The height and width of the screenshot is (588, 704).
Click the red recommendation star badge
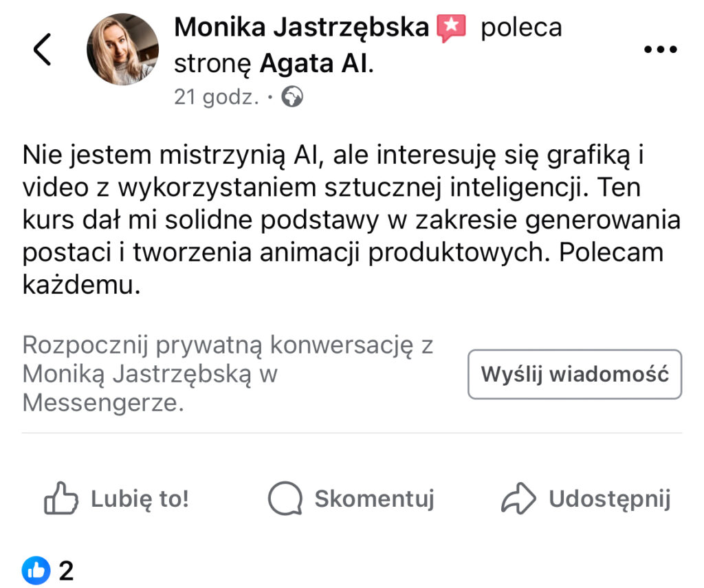[451, 28]
